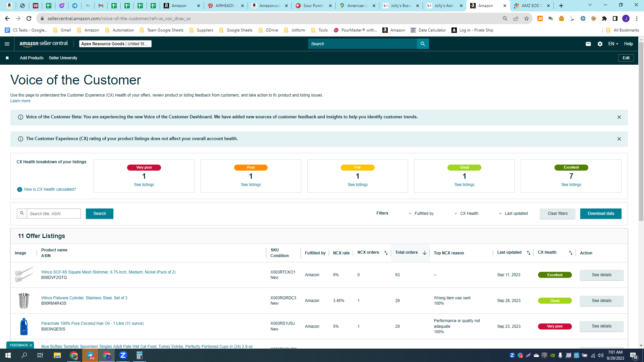This screenshot has width=644, height=362.
Task: Sort by Last updated column arrows
Action: click(x=529, y=253)
